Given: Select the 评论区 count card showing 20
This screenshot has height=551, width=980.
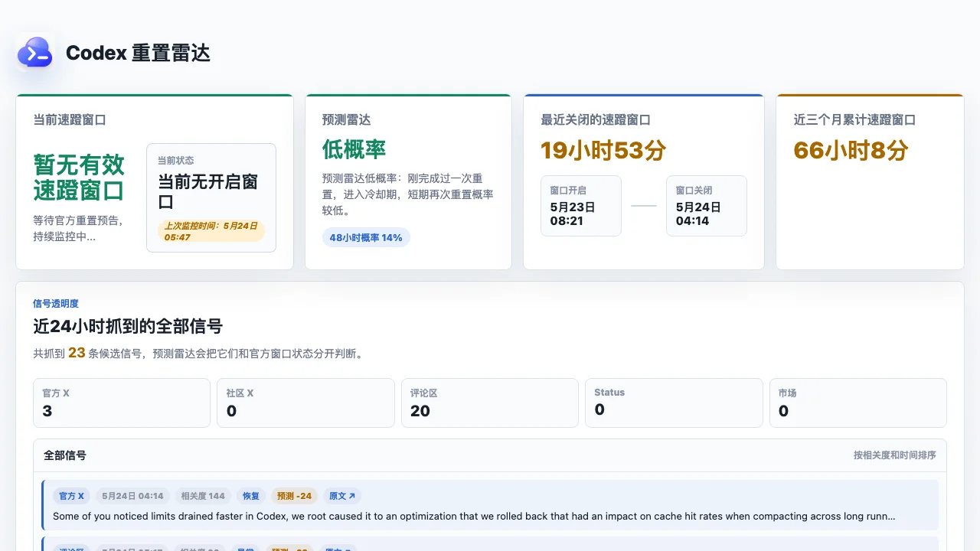Looking at the screenshot, I should click(490, 403).
